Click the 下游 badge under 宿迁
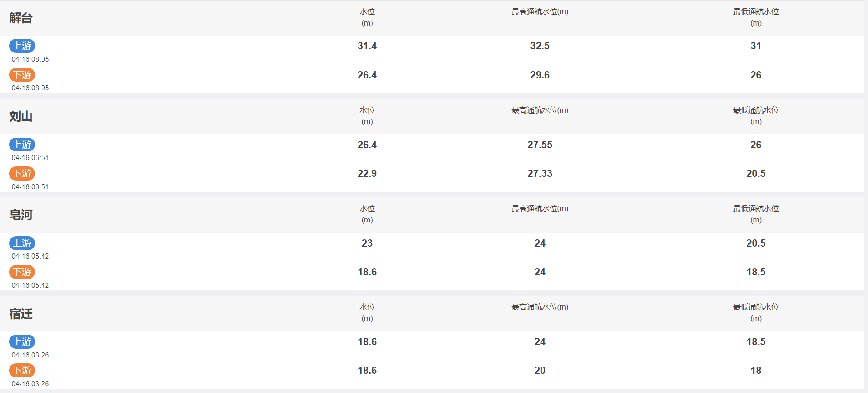This screenshot has width=868, height=393. (22, 370)
